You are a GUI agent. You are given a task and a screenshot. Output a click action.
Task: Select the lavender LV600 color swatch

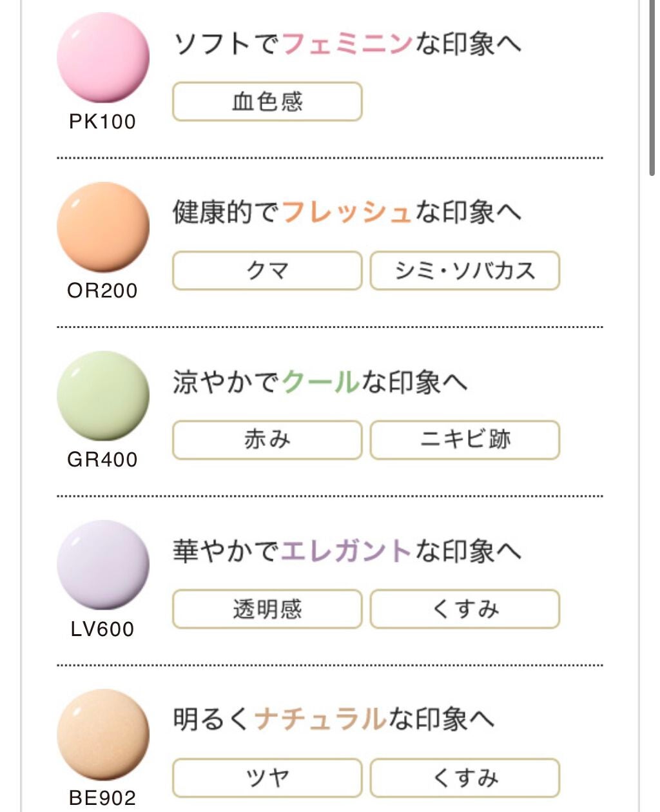(103, 565)
